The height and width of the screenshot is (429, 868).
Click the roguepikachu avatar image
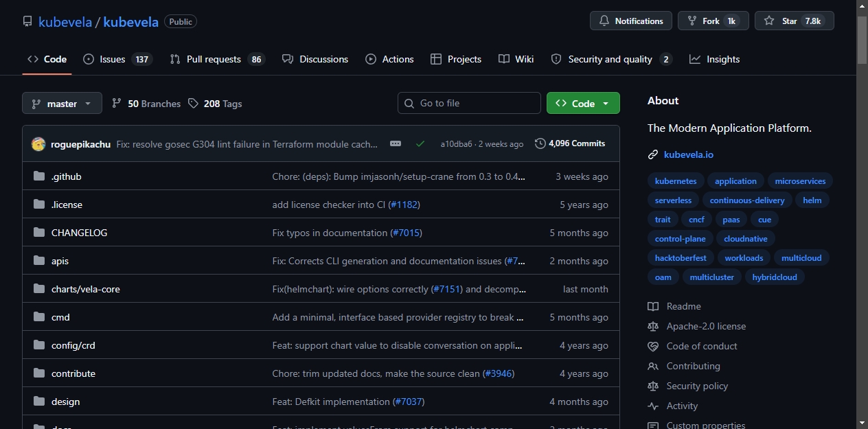pyautogui.click(x=38, y=144)
